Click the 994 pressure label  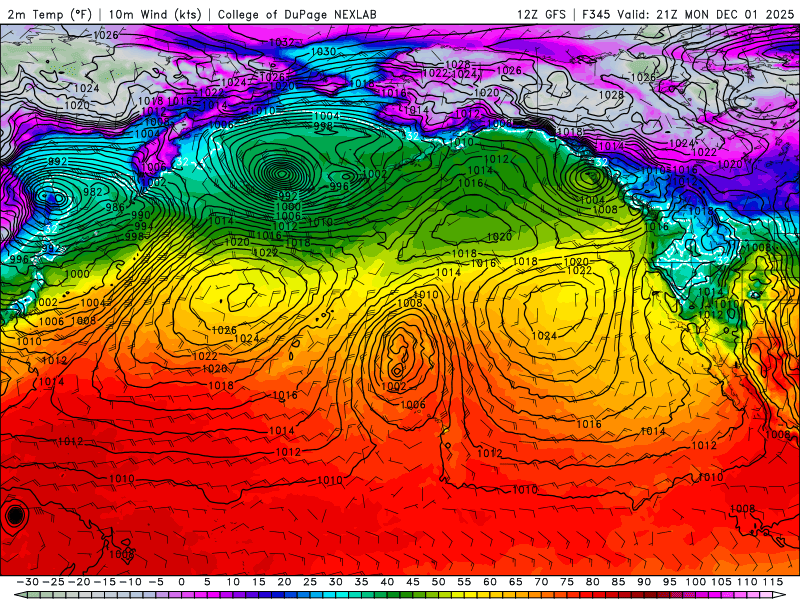(143, 226)
